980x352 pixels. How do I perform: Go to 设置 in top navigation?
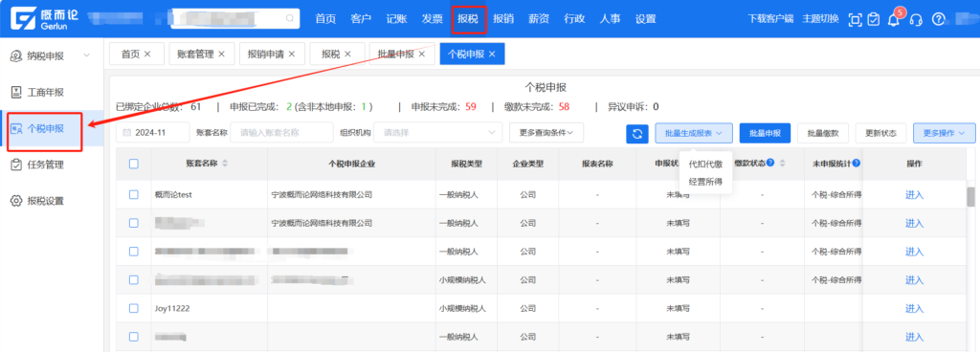click(646, 19)
